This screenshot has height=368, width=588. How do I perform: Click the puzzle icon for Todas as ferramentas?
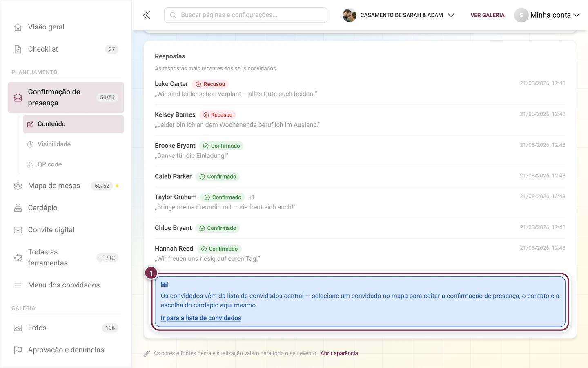(x=18, y=258)
